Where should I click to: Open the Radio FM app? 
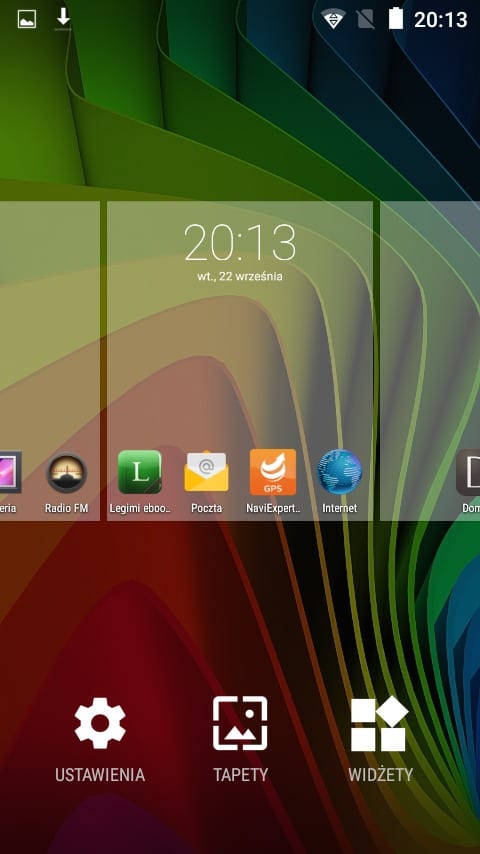pos(66,472)
